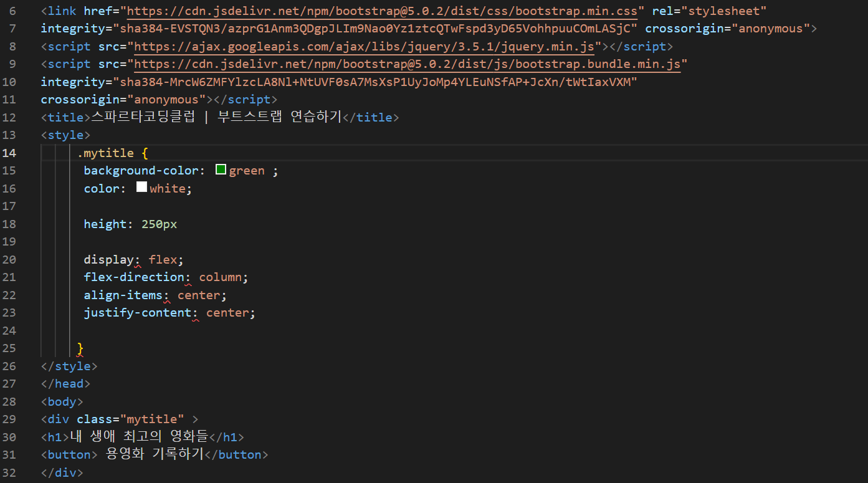Click the crossorigin attribute on line 11
Screen dimensions: 868x483
click(x=123, y=100)
